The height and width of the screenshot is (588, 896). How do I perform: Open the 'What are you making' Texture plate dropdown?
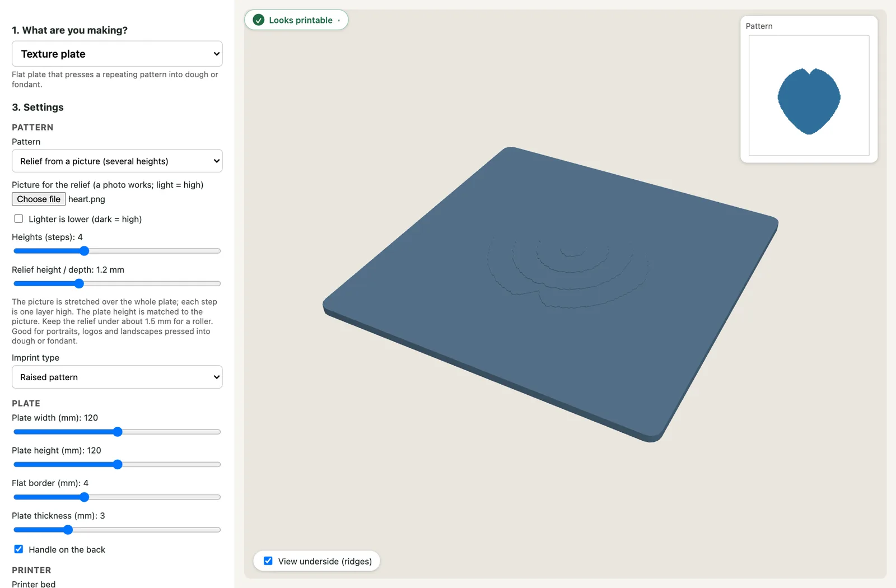click(117, 54)
